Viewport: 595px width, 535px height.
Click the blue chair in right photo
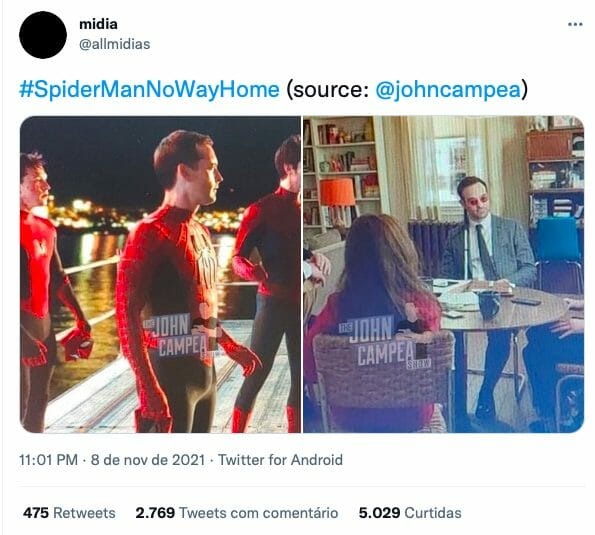[x=558, y=247]
